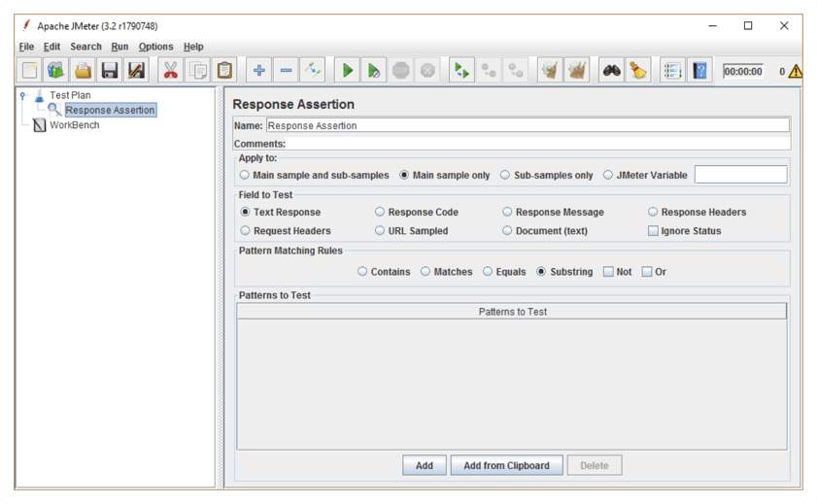Cut with the scissors icon

(170, 70)
